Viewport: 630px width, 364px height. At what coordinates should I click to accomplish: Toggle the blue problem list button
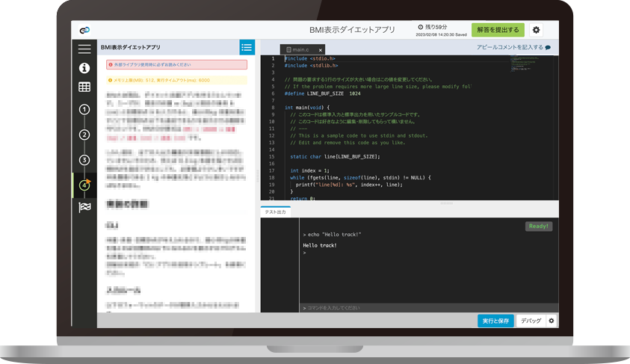coord(247,47)
